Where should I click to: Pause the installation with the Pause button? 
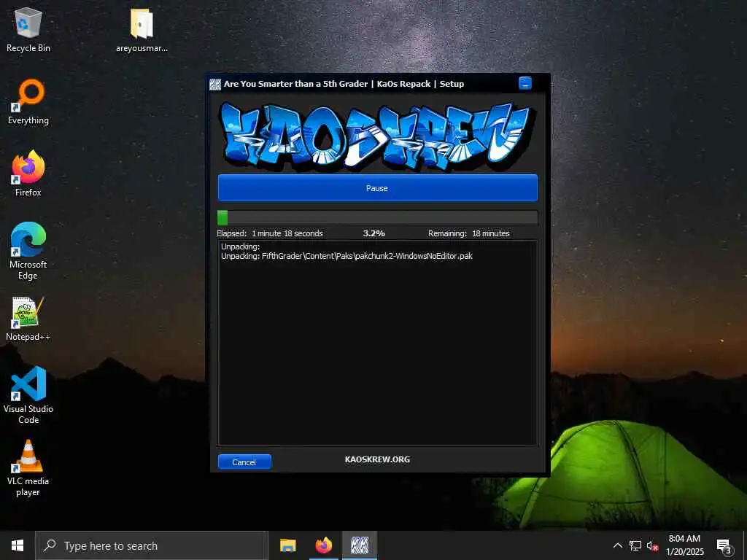pos(377,188)
